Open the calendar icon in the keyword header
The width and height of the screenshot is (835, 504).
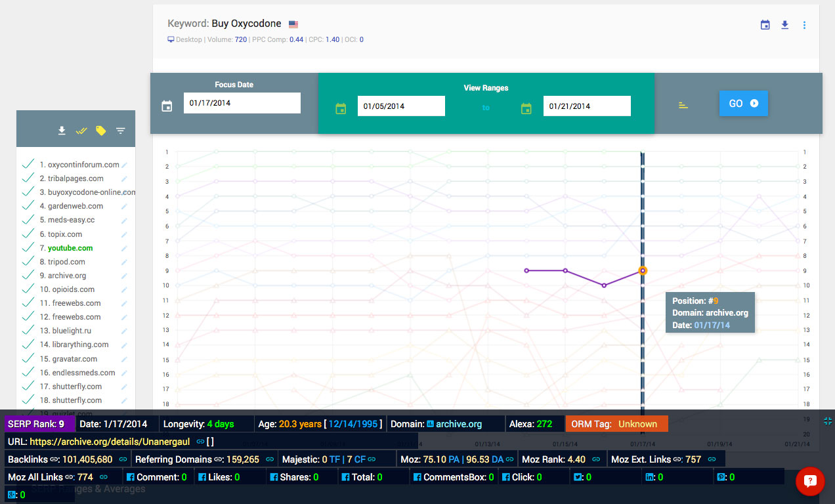[x=765, y=25]
